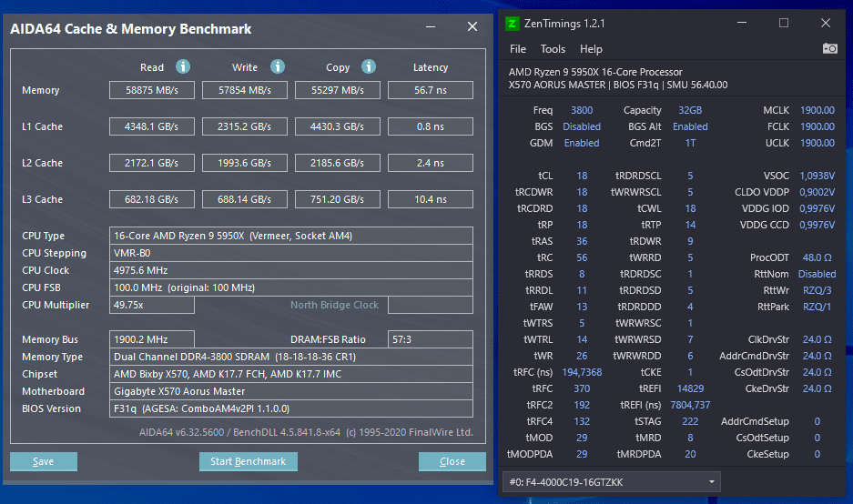Click the GDM Enabled value
The height and width of the screenshot is (504, 853).
pos(582,143)
